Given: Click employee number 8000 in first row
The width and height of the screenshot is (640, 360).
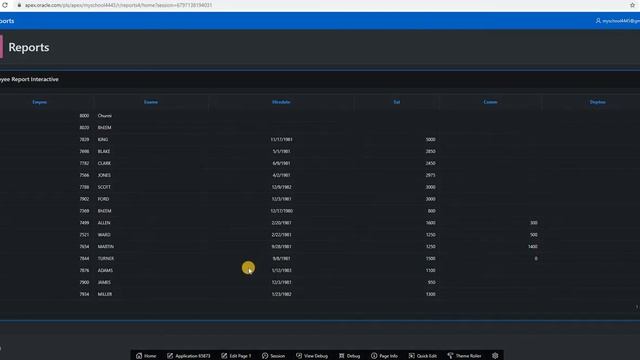Looking at the screenshot, I should (x=84, y=116).
